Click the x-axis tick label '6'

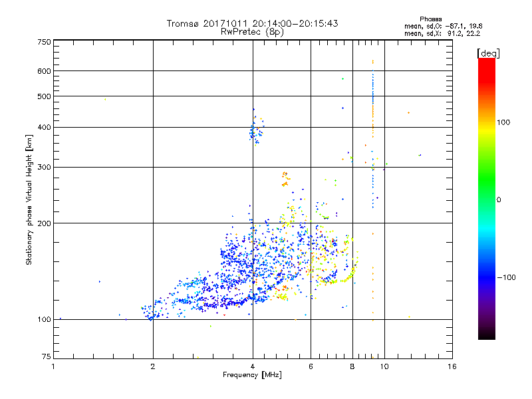(x=311, y=366)
